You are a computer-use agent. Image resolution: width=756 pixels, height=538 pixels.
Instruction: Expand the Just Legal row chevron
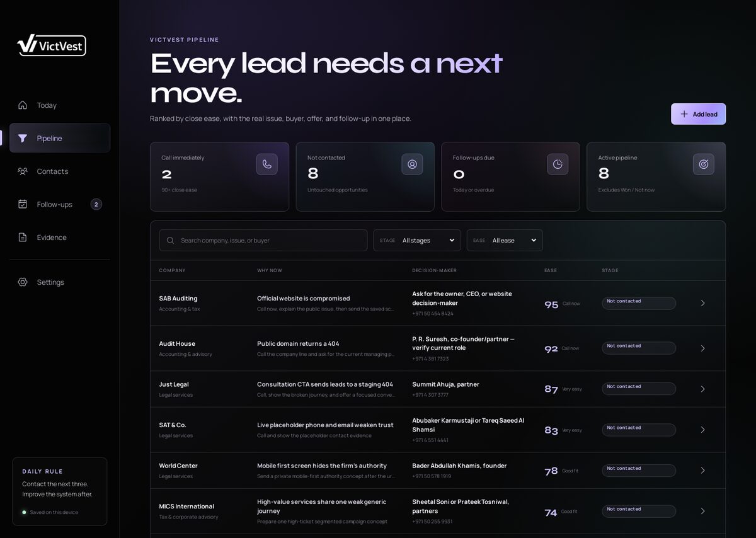pos(703,389)
